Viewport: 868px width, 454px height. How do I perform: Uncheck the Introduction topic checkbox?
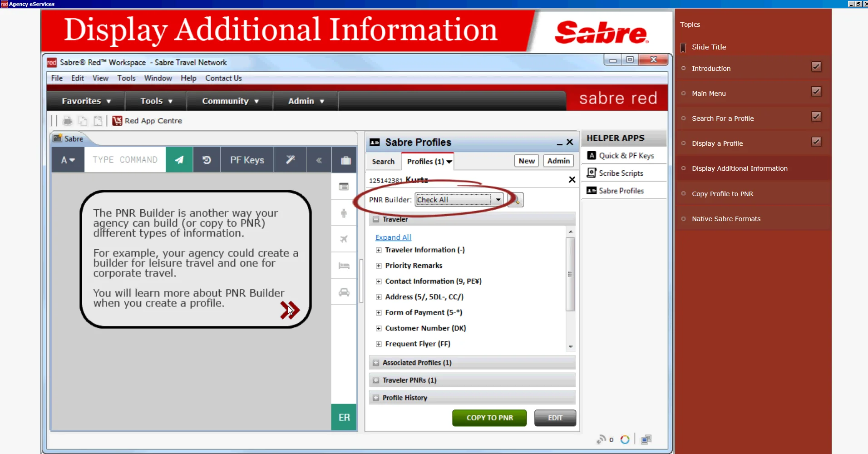(816, 66)
